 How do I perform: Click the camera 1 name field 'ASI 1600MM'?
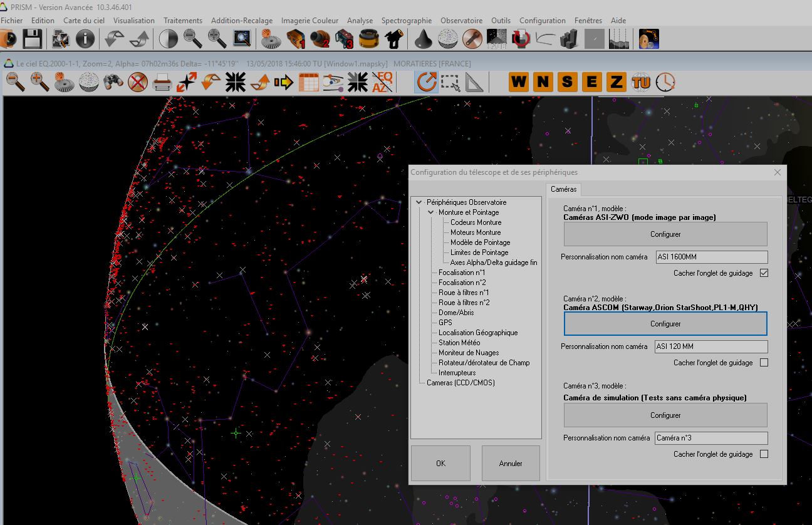pos(711,257)
